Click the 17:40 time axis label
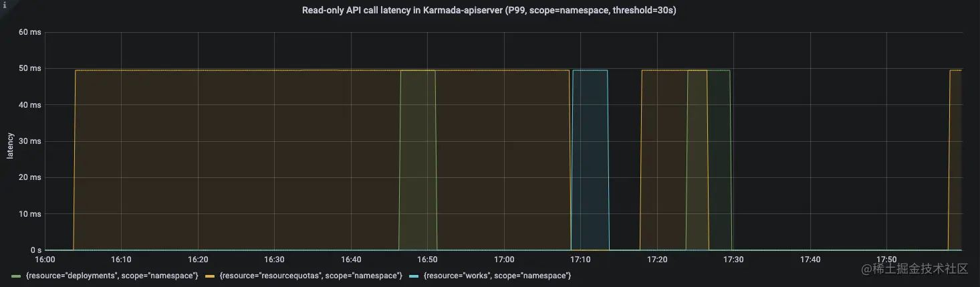 click(x=810, y=260)
